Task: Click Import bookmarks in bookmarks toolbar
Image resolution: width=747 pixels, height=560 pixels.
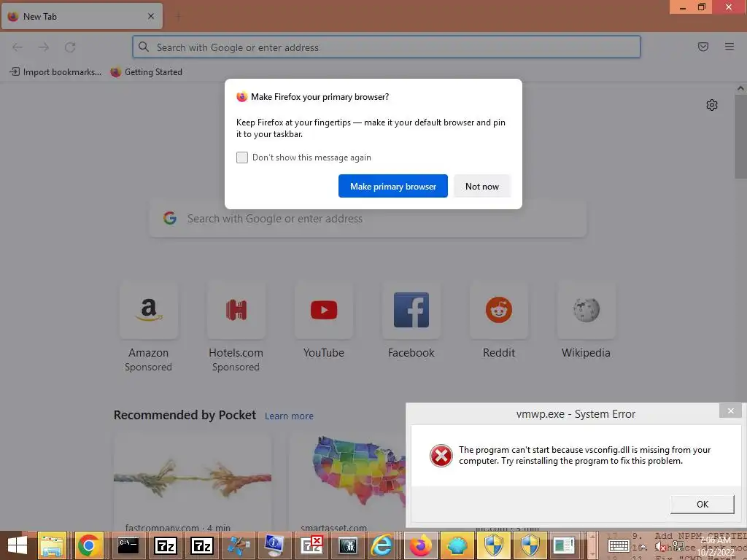Action: point(55,72)
